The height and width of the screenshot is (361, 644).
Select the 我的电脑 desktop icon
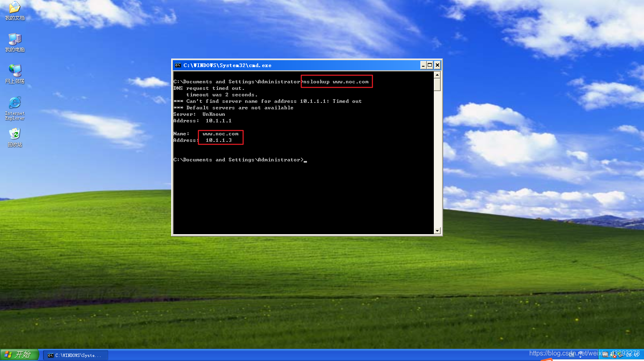click(15, 43)
